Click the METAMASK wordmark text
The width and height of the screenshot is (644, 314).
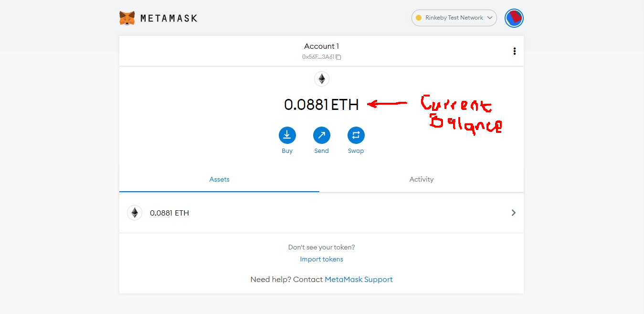[x=169, y=19]
